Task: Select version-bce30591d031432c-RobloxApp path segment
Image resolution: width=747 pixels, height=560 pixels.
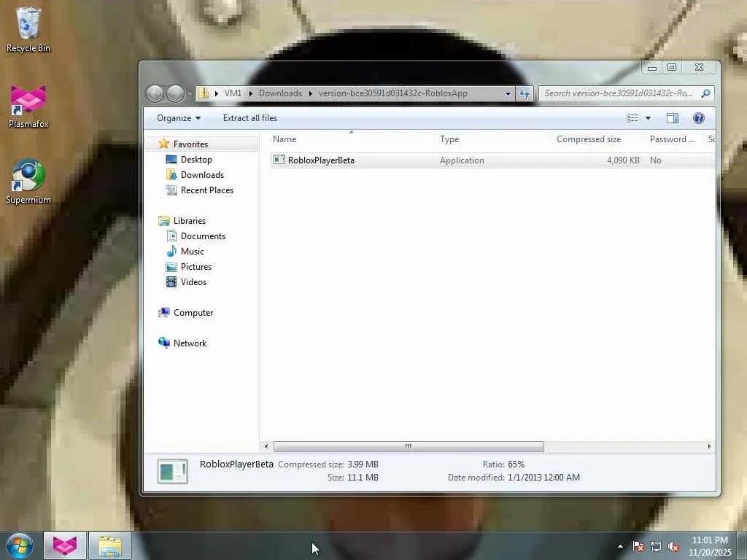Action: click(392, 93)
